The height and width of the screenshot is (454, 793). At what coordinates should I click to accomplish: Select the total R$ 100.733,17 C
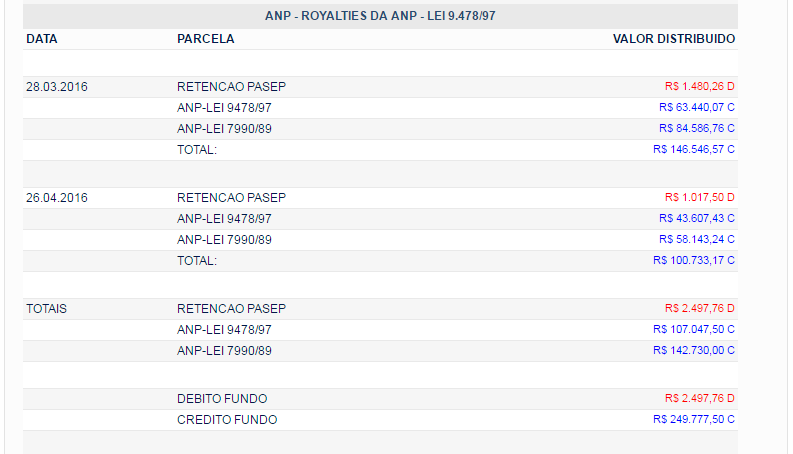coord(693,260)
